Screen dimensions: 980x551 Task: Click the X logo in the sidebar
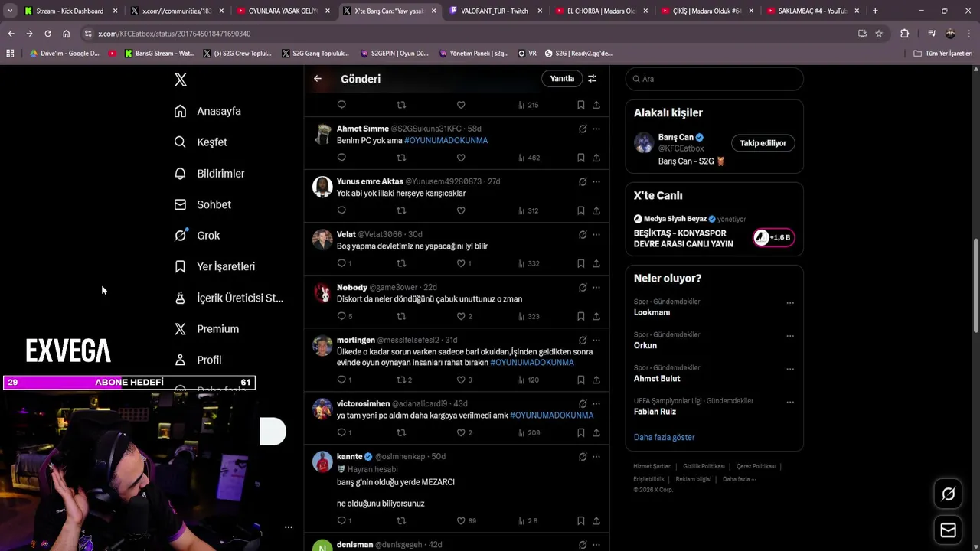coord(180,80)
